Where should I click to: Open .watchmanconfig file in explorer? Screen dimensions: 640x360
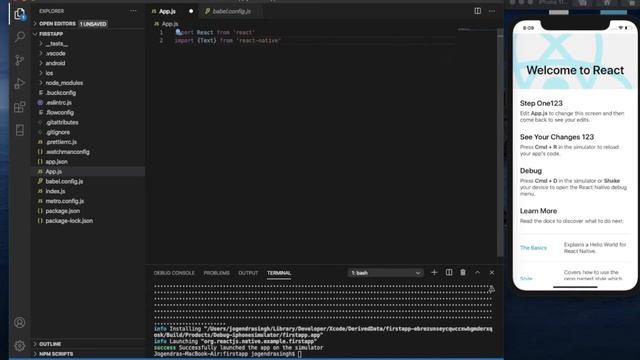pos(67,152)
